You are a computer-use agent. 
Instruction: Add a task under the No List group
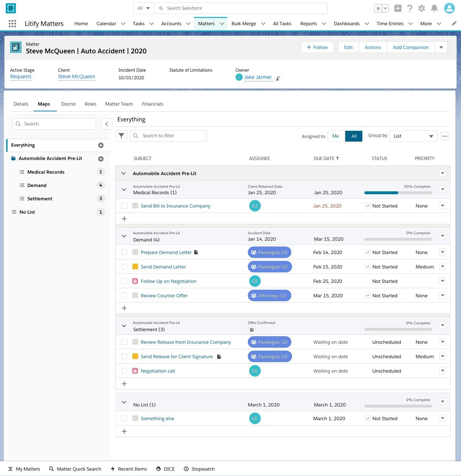(124, 431)
